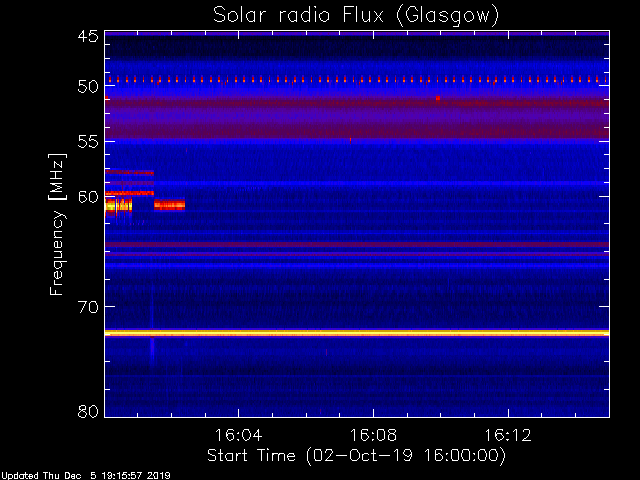Click the 'Start Time (02-Oct-19 16:00:00)' label
The image size is (640, 480).
(356, 456)
